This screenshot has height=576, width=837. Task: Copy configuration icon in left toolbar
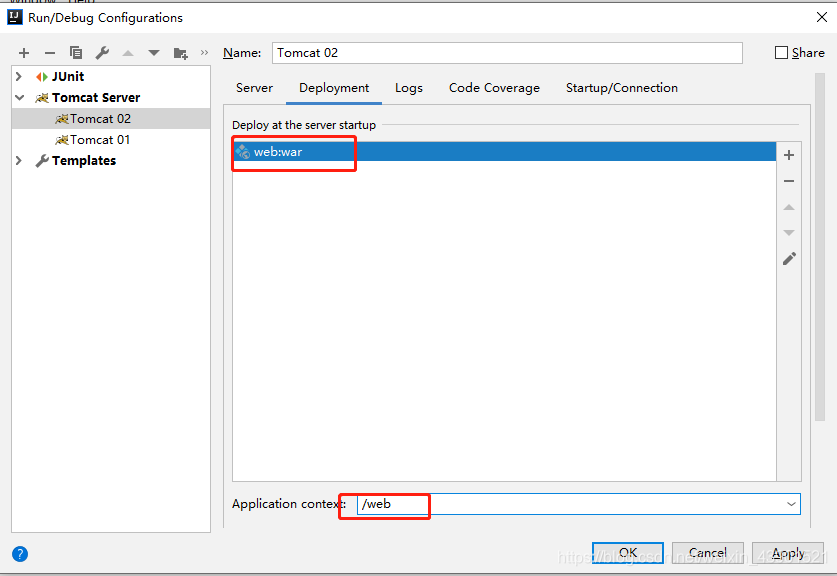pos(76,52)
